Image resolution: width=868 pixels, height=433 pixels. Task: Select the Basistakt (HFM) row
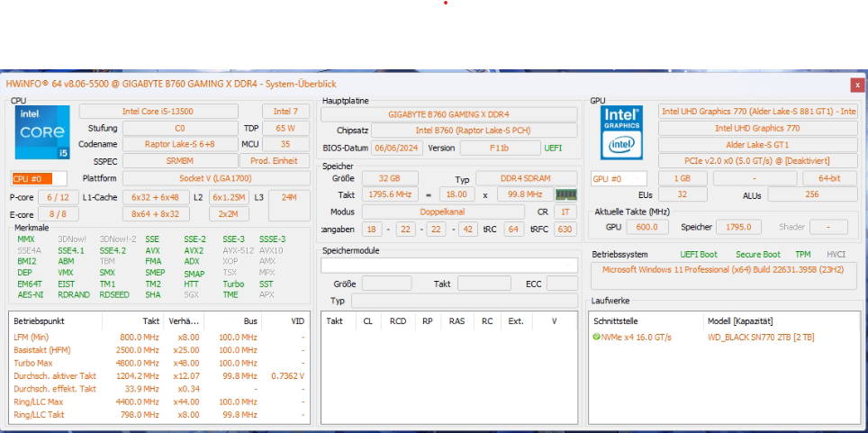[159, 350]
